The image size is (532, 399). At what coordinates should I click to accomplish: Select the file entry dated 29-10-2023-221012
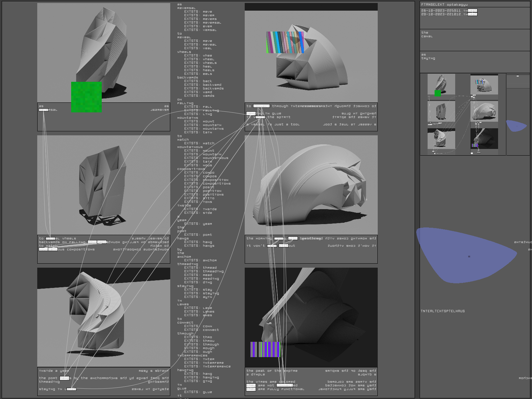click(x=449, y=14)
